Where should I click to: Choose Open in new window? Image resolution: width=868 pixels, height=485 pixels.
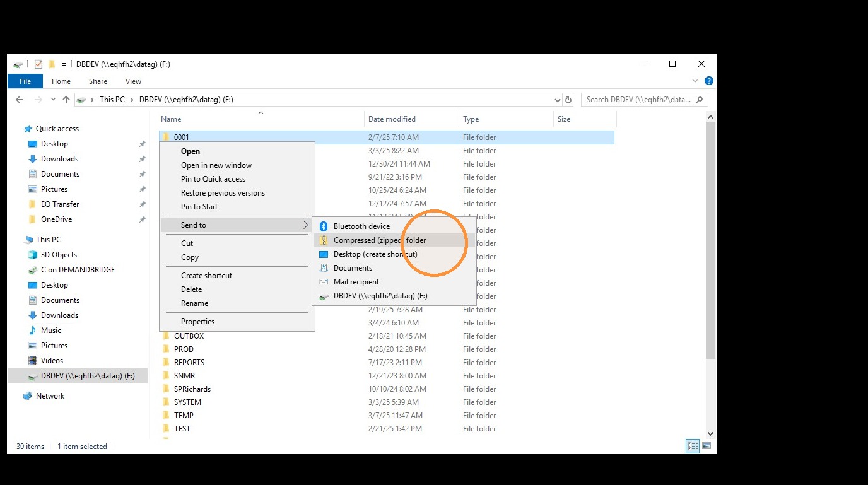coord(237,165)
